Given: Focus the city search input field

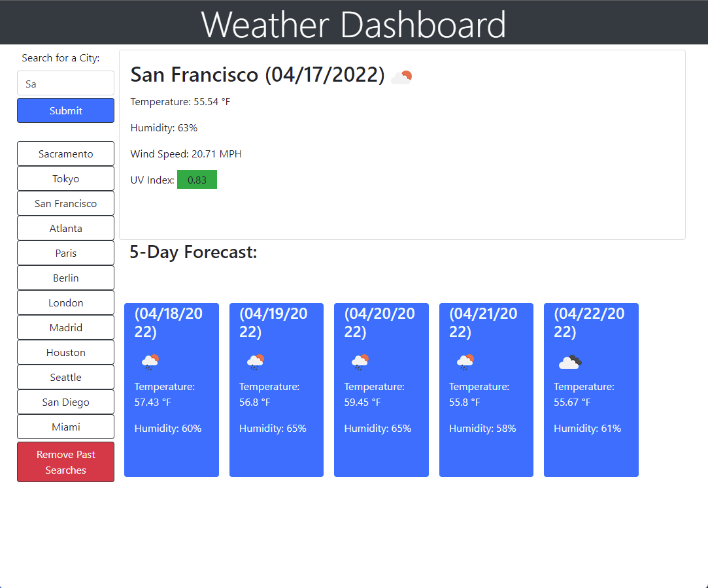Looking at the screenshot, I should (x=65, y=84).
